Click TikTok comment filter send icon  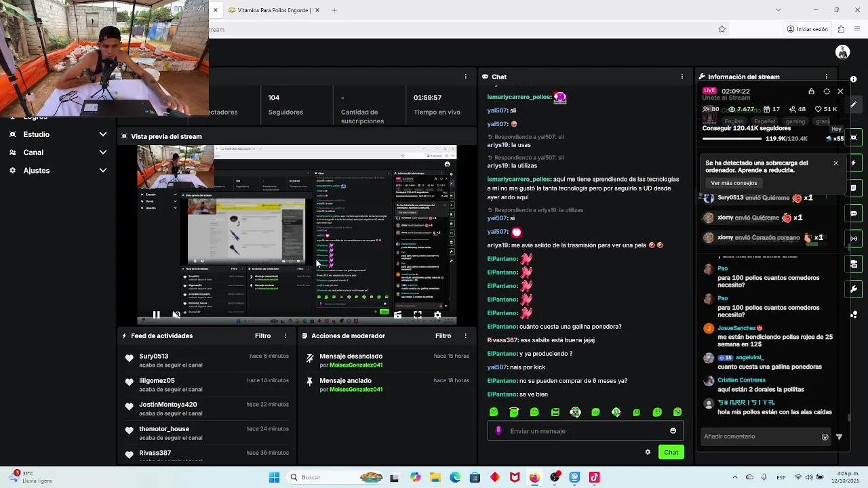pyautogui.click(x=839, y=436)
